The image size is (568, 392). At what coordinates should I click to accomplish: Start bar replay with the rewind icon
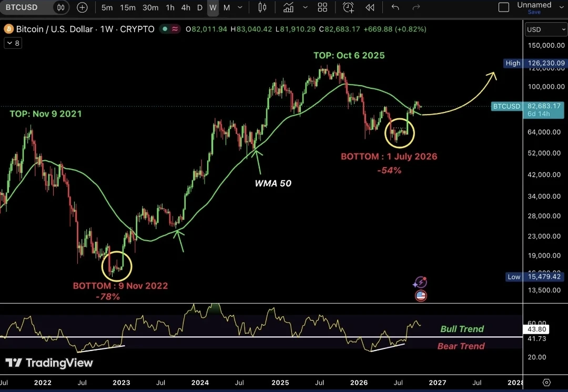(x=370, y=7)
